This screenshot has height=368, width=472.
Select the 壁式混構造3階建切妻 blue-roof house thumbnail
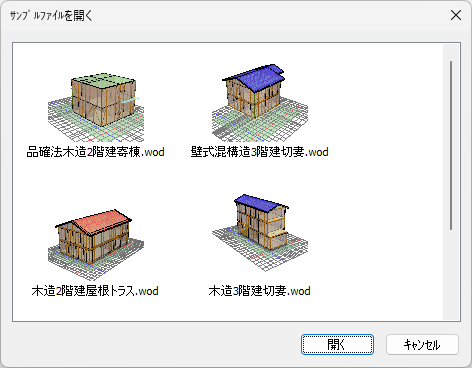click(260, 102)
